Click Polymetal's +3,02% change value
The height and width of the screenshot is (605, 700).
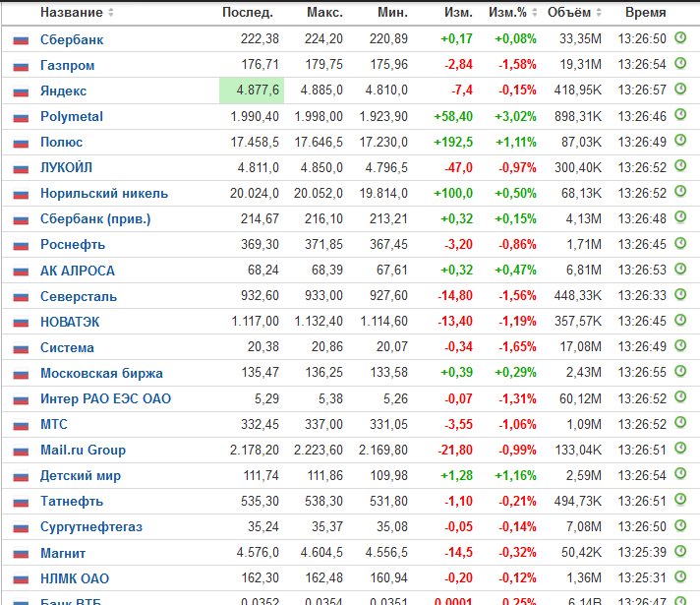515,117
